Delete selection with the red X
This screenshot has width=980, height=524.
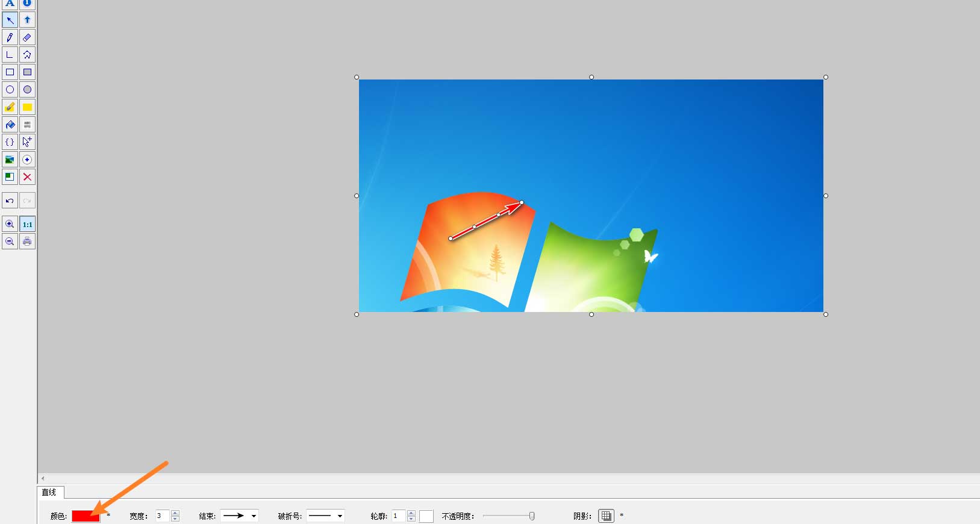click(27, 177)
